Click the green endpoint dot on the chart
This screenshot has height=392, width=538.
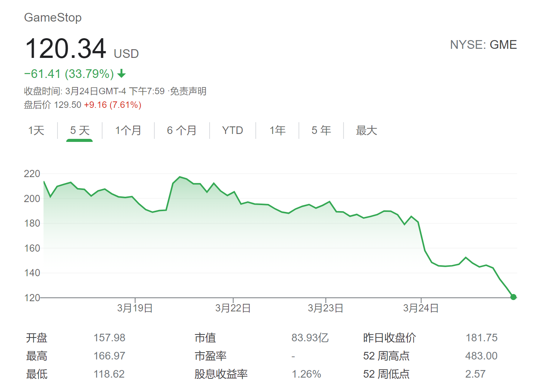(513, 297)
